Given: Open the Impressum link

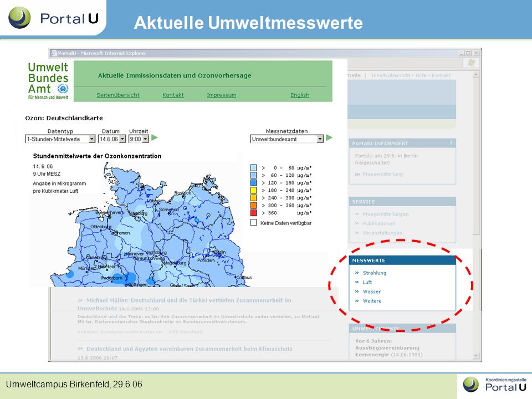Looking at the screenshot, I should point(222,95).
